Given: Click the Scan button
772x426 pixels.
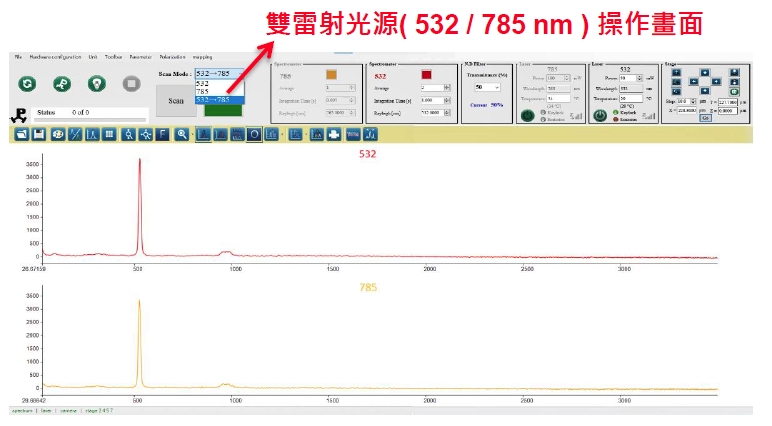Looking at the screenshot, I should [175, 100].
